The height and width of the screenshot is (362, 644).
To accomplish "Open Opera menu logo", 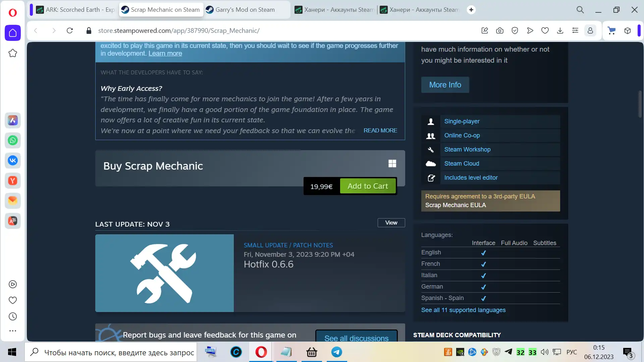I will pyautogui.click(x=12, y=12).
